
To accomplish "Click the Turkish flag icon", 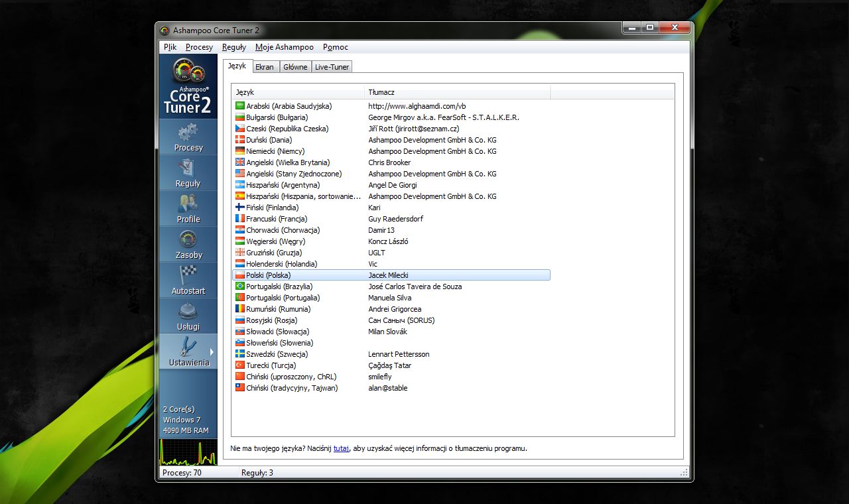I will click(x=240, y=365).
